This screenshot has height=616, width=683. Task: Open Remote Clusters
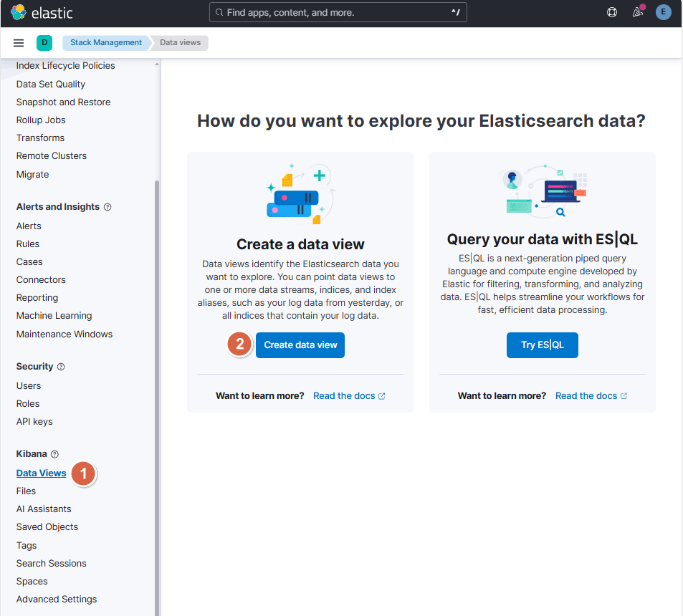pos(52,156)
